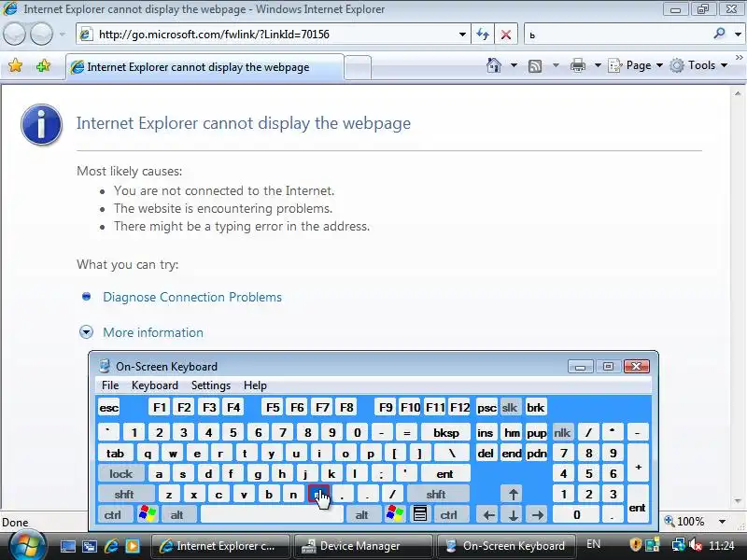747x560 pixels.
Task: Click the search magnifier icon
Action: tap(719, 34)
